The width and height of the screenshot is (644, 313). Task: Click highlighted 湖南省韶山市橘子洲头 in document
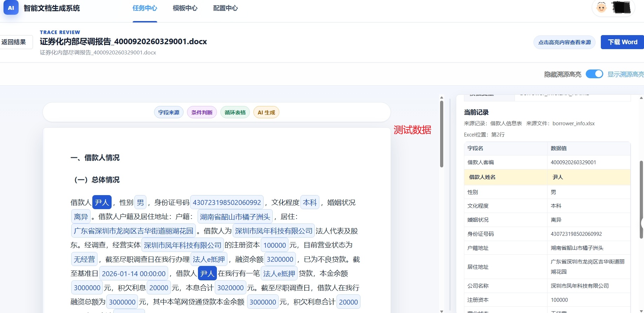click(235, 217)
